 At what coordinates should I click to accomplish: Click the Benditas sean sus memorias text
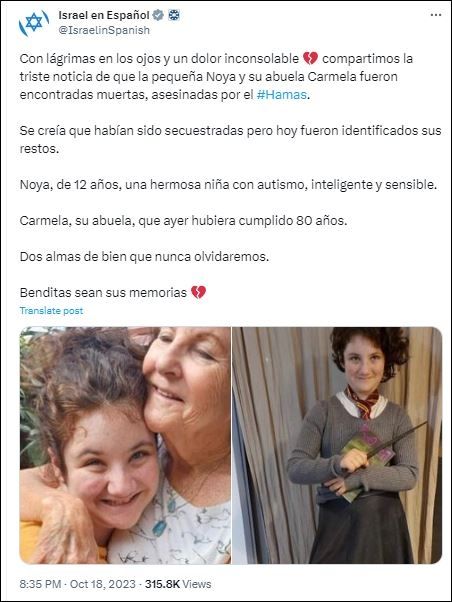pos(103,293)
